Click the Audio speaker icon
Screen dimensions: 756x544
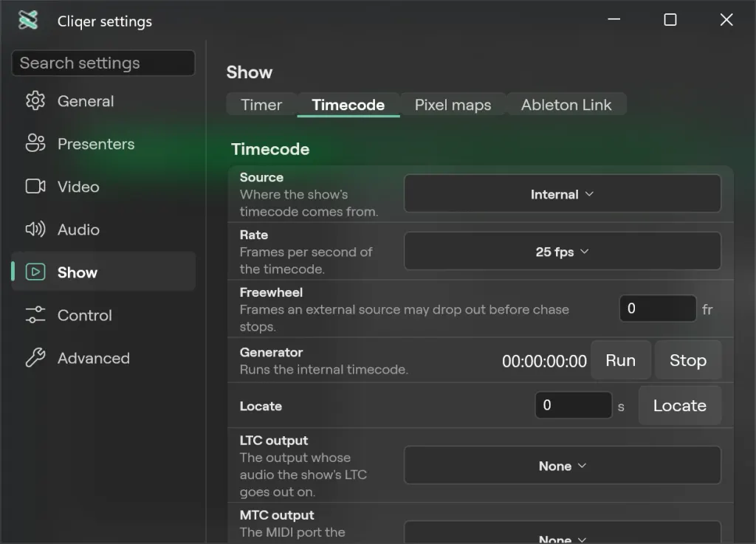[x=35, y=229]
